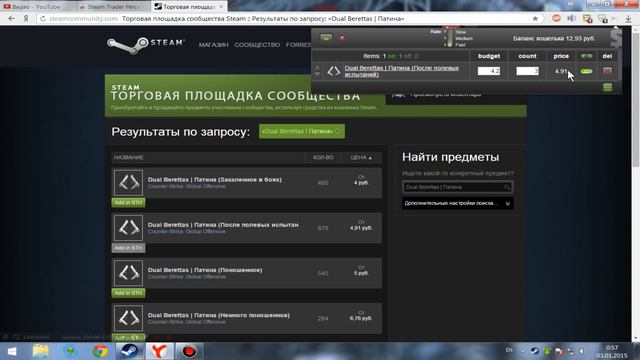Open the red recorder app in taskbar
This screenshot has width=640, height=360.
(189, 351)
